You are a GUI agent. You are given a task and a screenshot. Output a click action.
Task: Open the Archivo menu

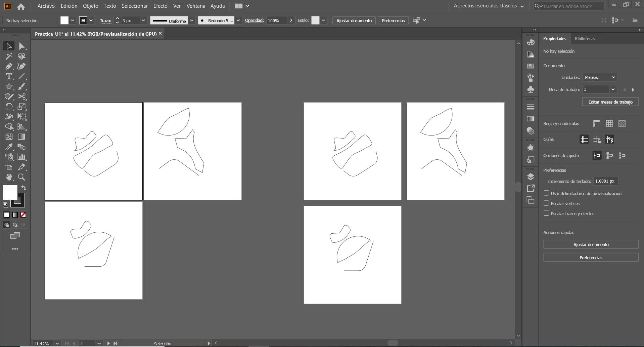click(46, 6)
